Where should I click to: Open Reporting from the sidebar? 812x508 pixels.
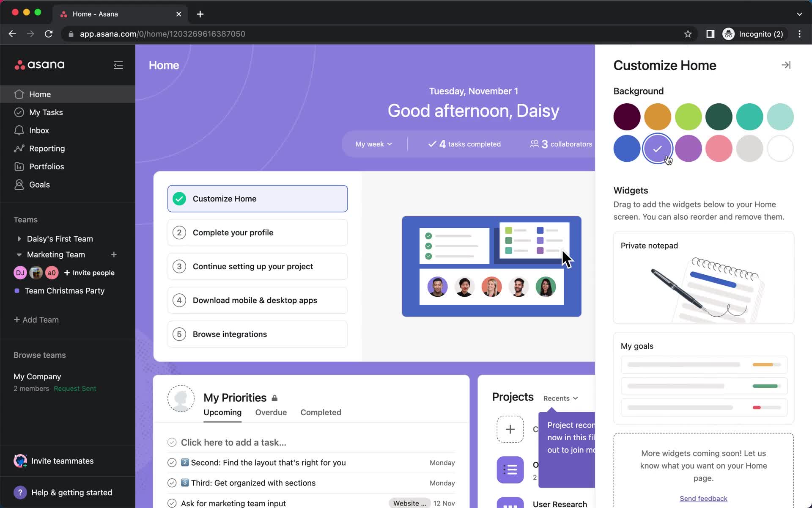(68, 149)
